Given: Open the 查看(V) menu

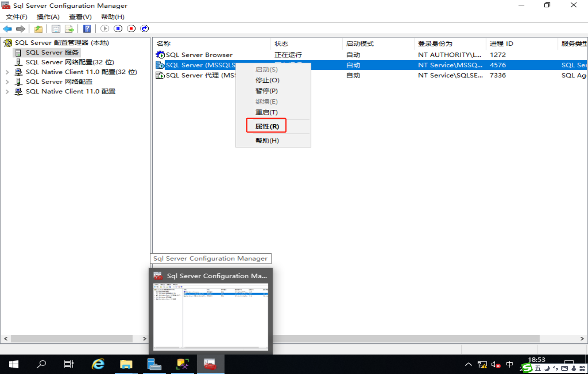Looking at the screenshot, I should point(80,17).
